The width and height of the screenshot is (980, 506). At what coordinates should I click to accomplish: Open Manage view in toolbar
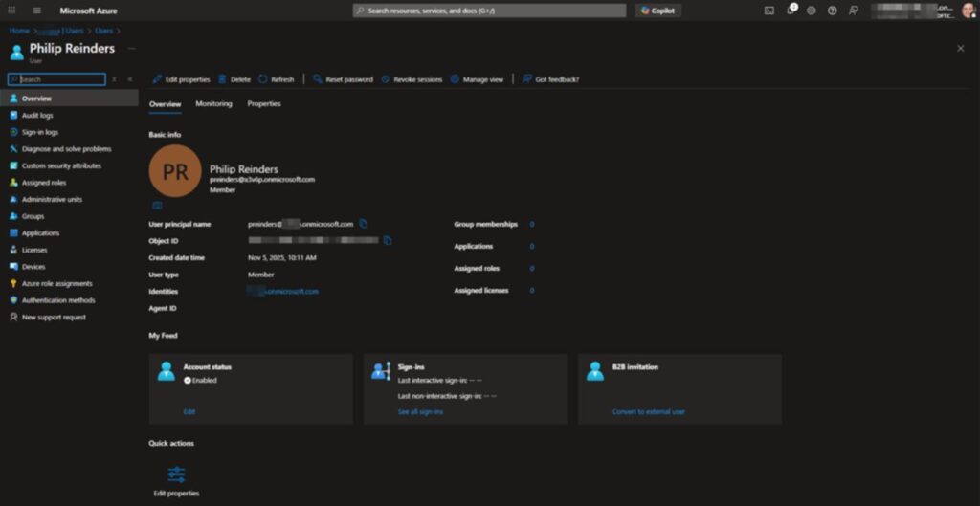(x=477, y=79)
